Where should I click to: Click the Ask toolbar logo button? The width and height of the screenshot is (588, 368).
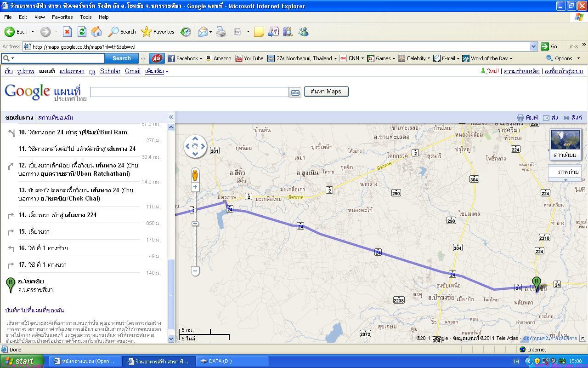(157, 58)
